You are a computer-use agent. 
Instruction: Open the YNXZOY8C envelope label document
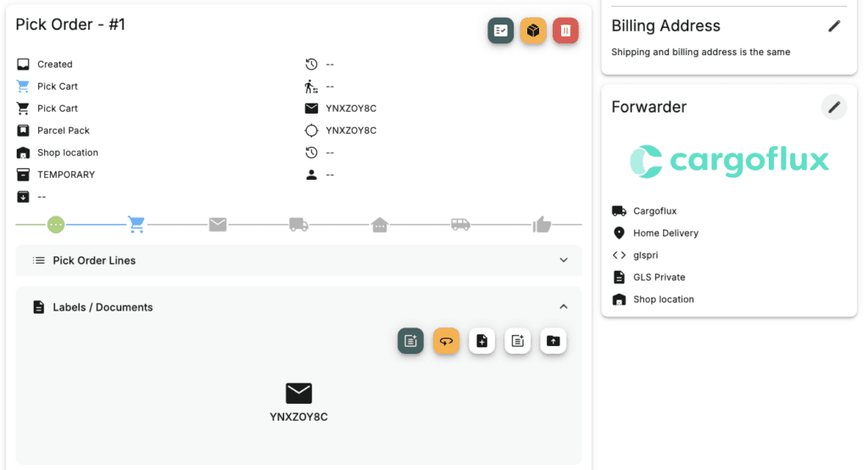pyautogui.click(x=298, y=394)
